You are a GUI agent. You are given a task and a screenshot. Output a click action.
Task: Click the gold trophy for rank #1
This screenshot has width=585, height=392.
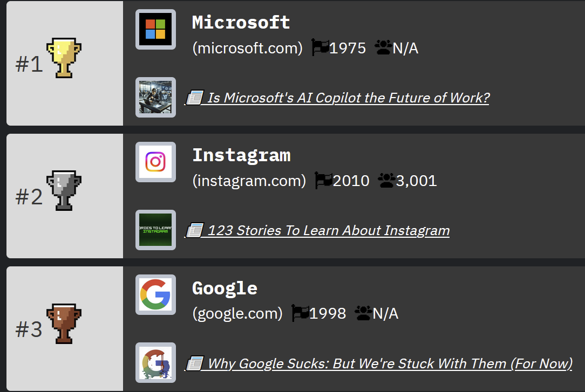pyautogui.click(x=64, y=58)
